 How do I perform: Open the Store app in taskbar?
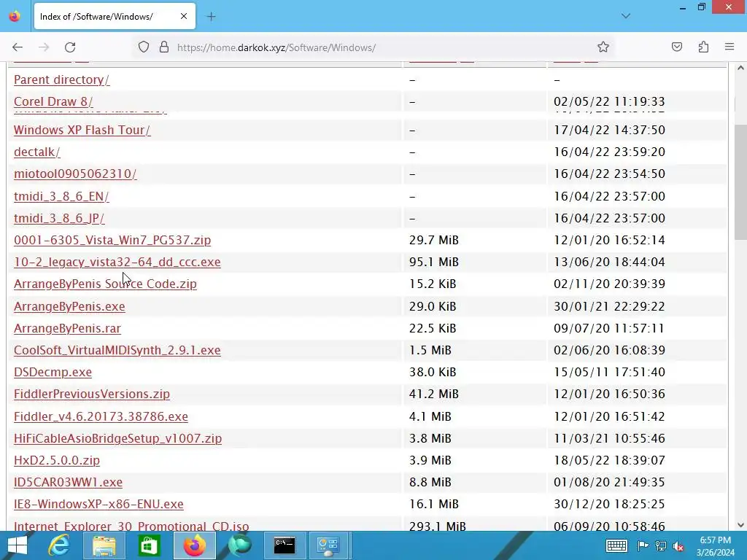click(149, 545)
